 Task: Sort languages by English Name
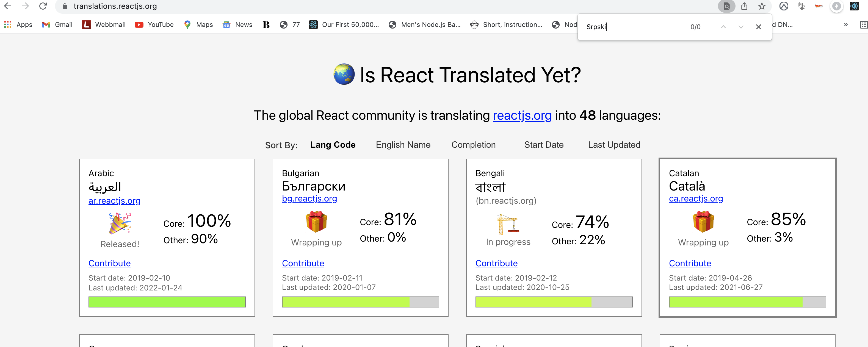403,145
